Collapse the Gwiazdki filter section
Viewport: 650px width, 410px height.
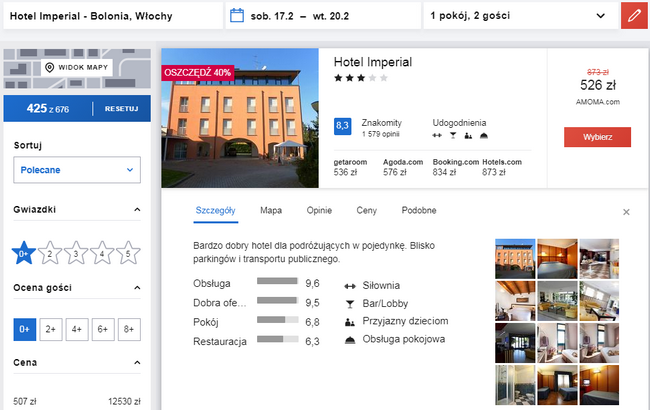tap(137, 209)
